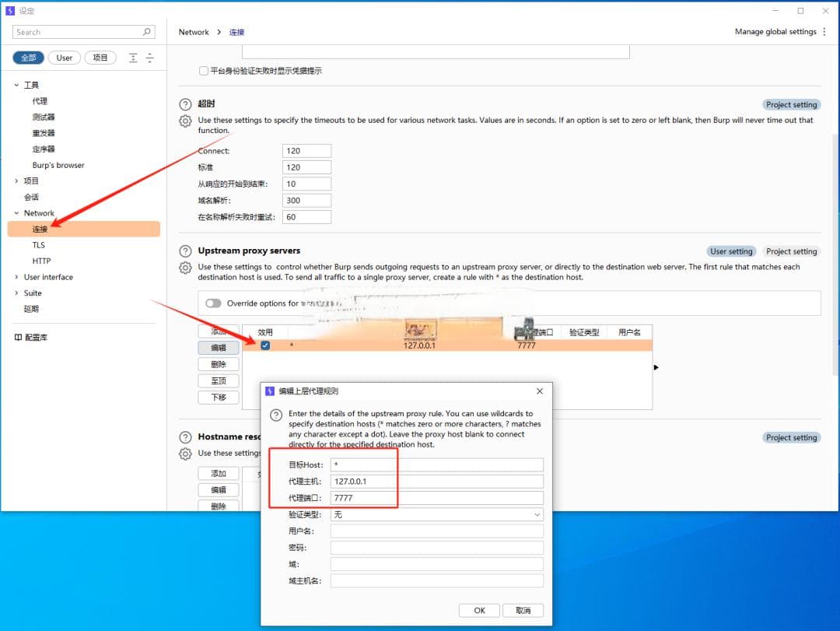
Task: Click the 目标Host field in dialog
Action: coord(436,464)
